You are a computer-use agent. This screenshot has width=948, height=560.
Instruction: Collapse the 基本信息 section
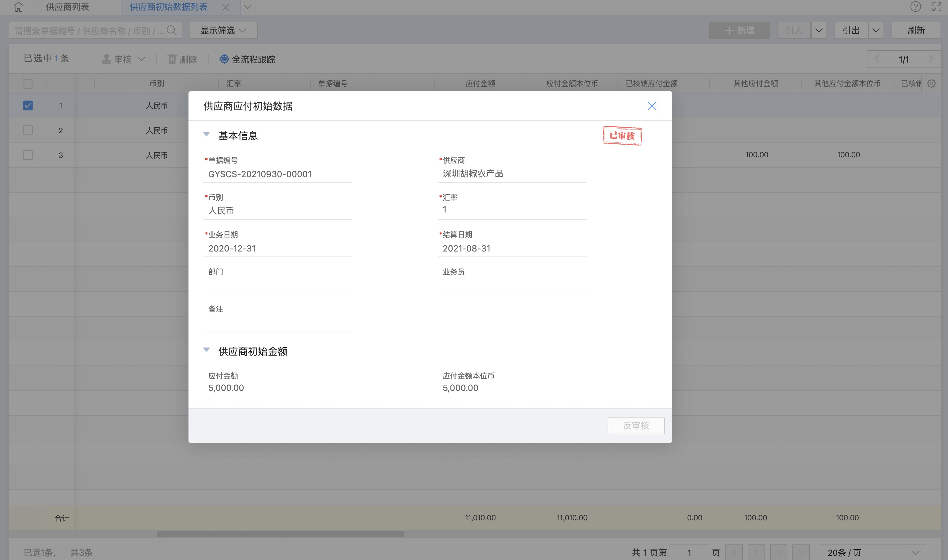(x=206, y=134)
